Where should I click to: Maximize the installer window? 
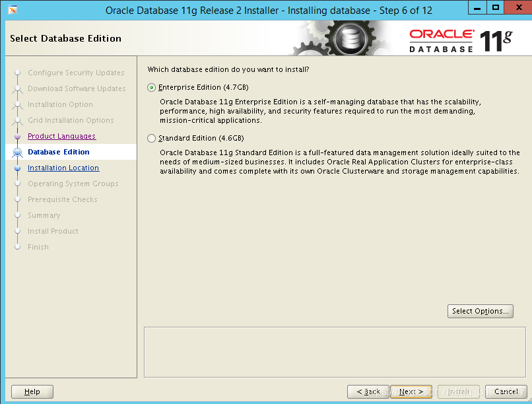tap(495, 8)
